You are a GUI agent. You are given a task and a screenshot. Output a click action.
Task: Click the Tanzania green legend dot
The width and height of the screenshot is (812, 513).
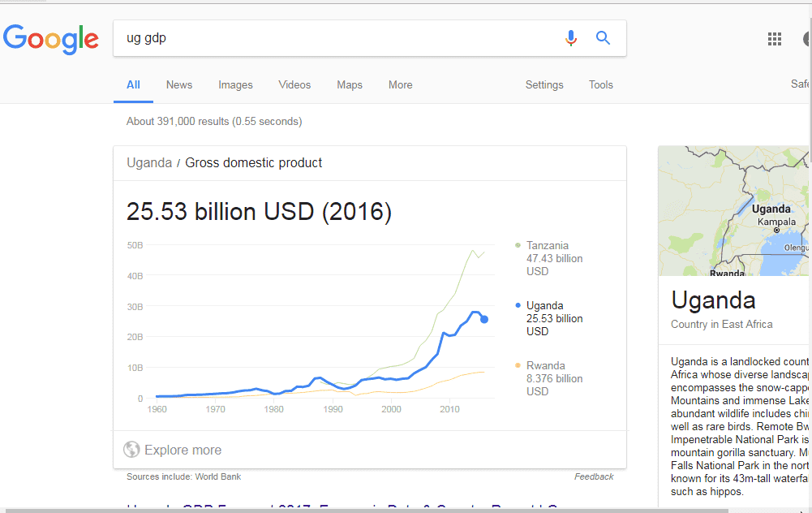point(518,245)
